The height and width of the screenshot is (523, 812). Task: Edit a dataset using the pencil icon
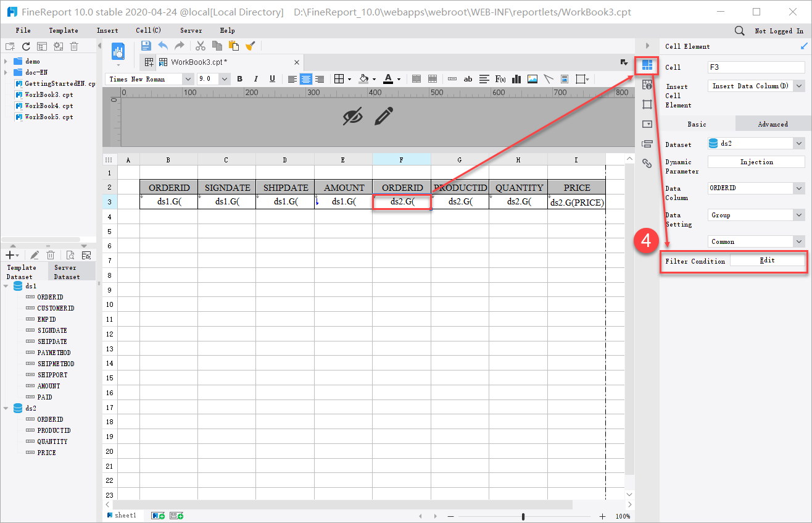[x=35, y=254]
